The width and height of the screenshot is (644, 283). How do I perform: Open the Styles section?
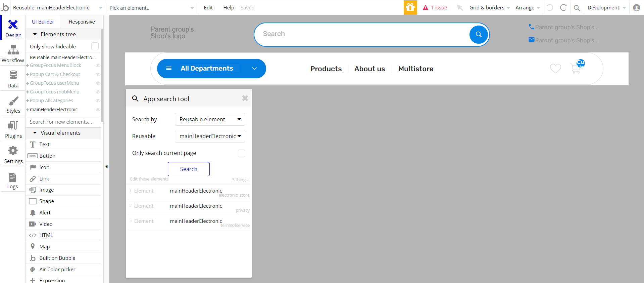coord(13,105)
